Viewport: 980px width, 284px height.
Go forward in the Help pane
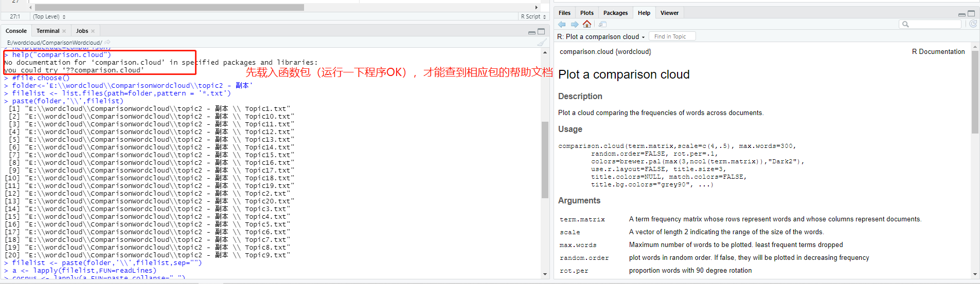[574, 24]
